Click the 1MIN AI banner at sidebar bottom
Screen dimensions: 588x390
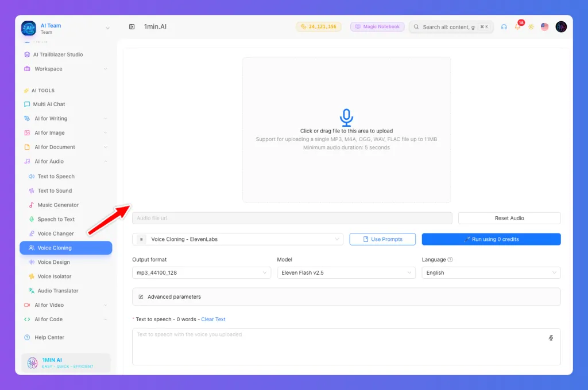(x=66, y=362)
